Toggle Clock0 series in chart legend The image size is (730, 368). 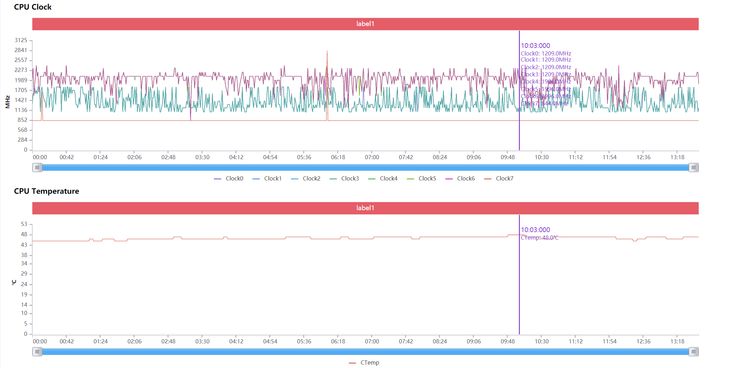point(229,178)
